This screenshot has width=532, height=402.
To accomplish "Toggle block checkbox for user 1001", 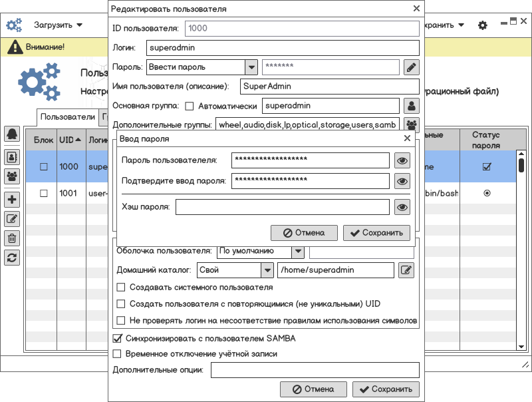I will (44, 193).
